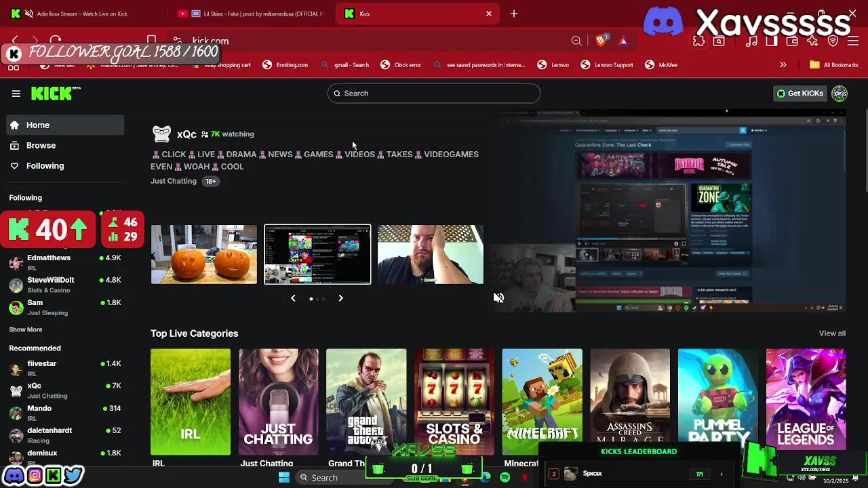Click the Just Chatting category tag
The width and height of the screenshot is (868, 488).
point(174,181)
